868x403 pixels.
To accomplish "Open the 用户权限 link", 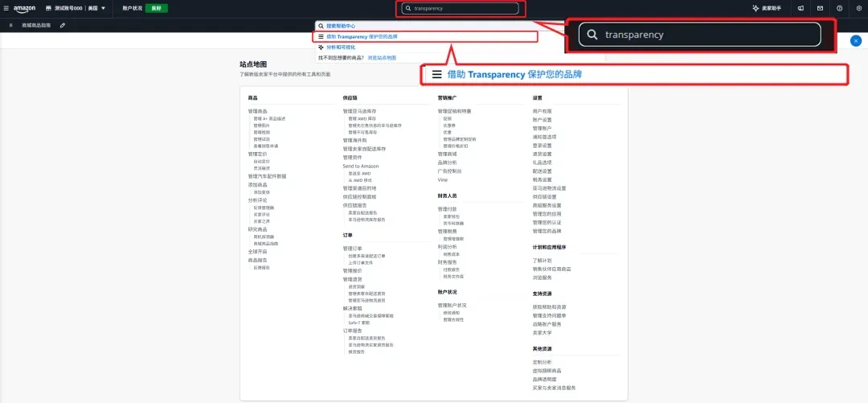I will click(542, 112).
